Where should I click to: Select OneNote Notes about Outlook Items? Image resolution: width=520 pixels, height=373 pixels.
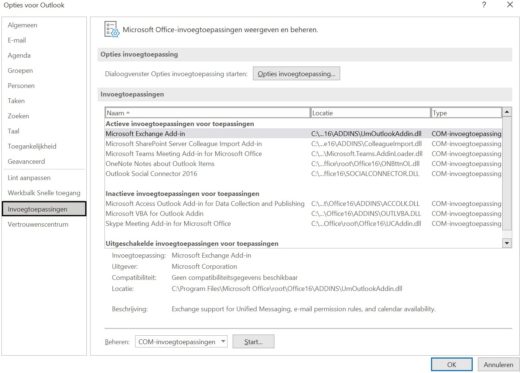click(303, 164)
